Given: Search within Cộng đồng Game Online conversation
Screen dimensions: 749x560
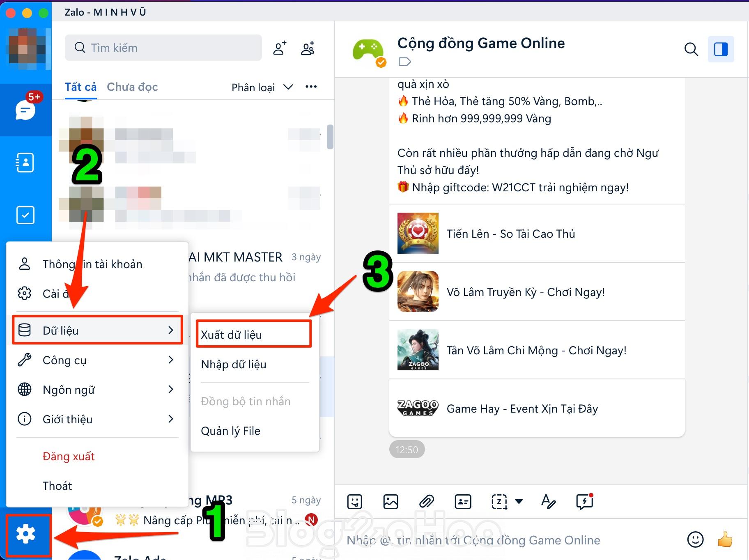Looking at the screenshot, I should coord(691,49).
